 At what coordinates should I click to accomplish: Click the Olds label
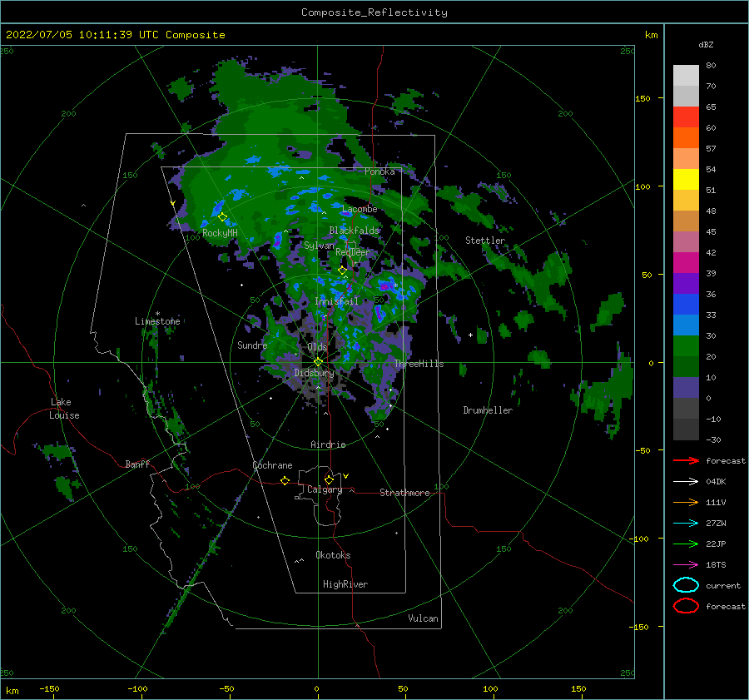317,347
